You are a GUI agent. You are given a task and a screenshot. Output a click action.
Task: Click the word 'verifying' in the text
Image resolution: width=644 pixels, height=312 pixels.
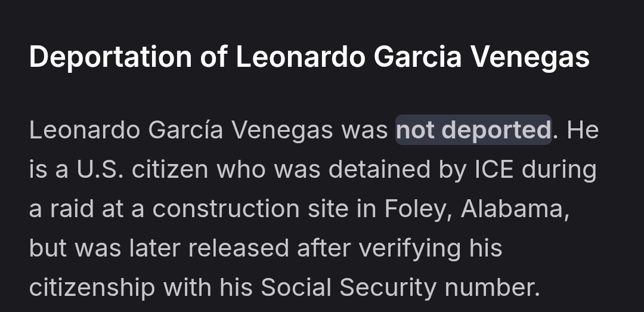point(409,248)
